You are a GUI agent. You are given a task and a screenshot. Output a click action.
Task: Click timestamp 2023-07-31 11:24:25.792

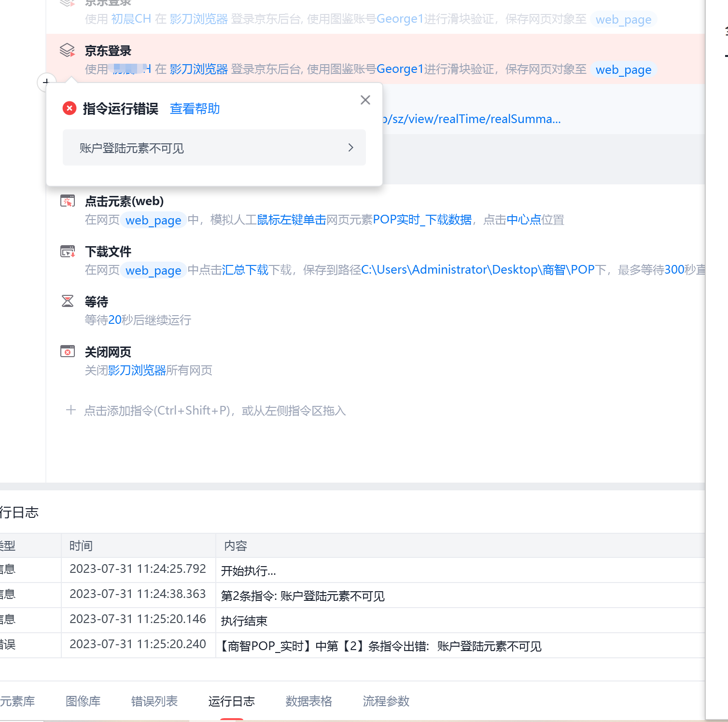[x=138, y=569]
